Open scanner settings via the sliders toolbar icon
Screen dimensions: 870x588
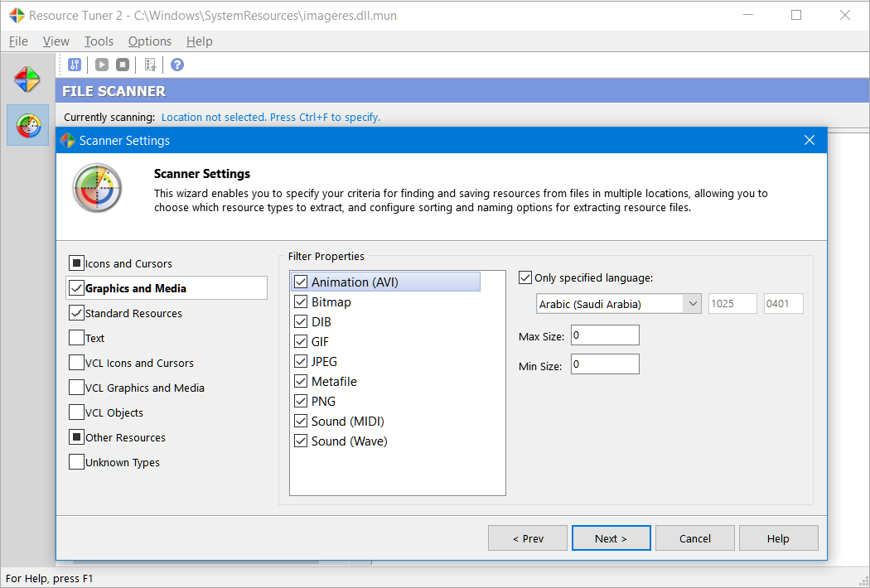75,64
